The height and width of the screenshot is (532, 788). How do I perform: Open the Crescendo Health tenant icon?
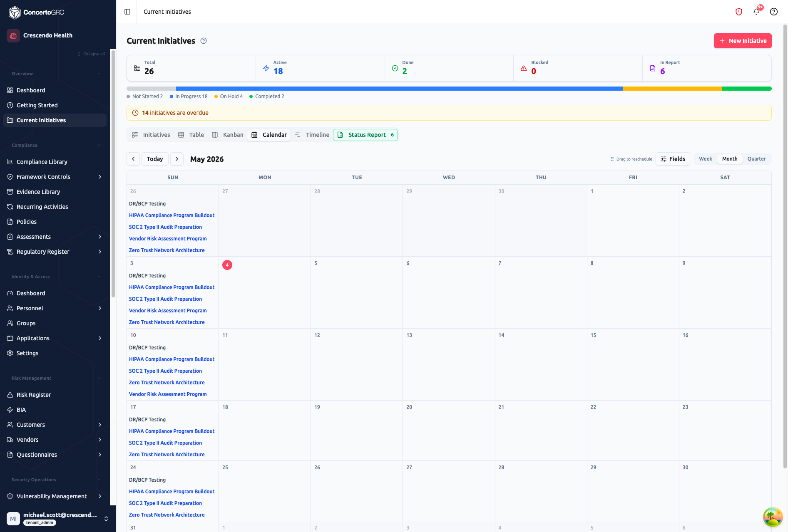pyautogui.click(x=13, y=36)
